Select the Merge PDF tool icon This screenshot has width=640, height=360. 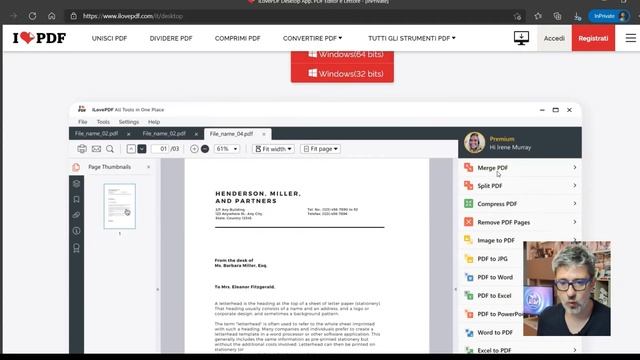tap(469, 167)
